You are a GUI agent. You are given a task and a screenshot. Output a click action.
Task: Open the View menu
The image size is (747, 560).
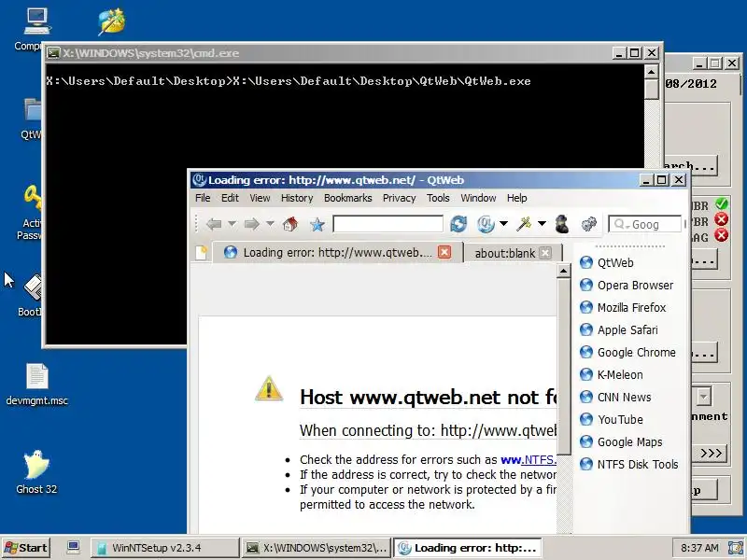260,198
